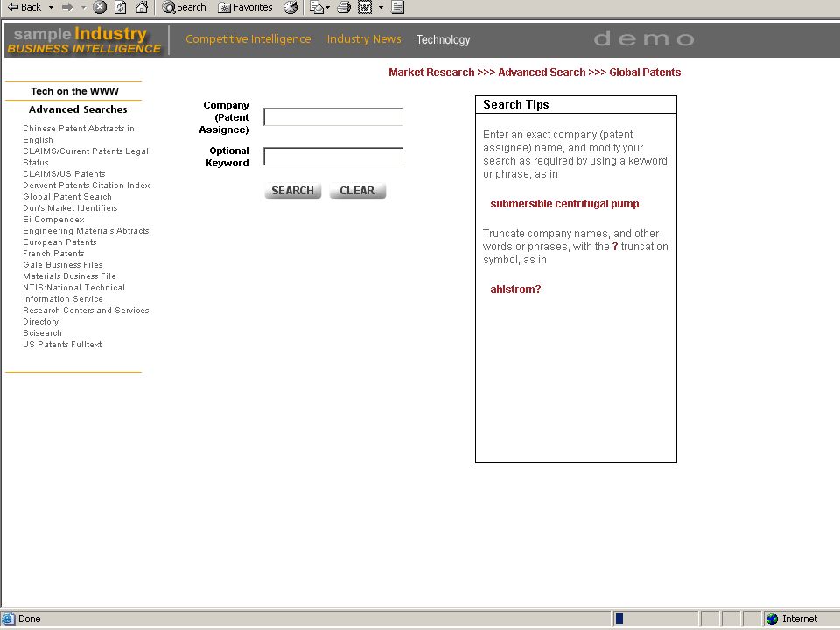The image size is (840, 630).
Task: Open Ei Compendex link
Action: [x=53, y=219]
